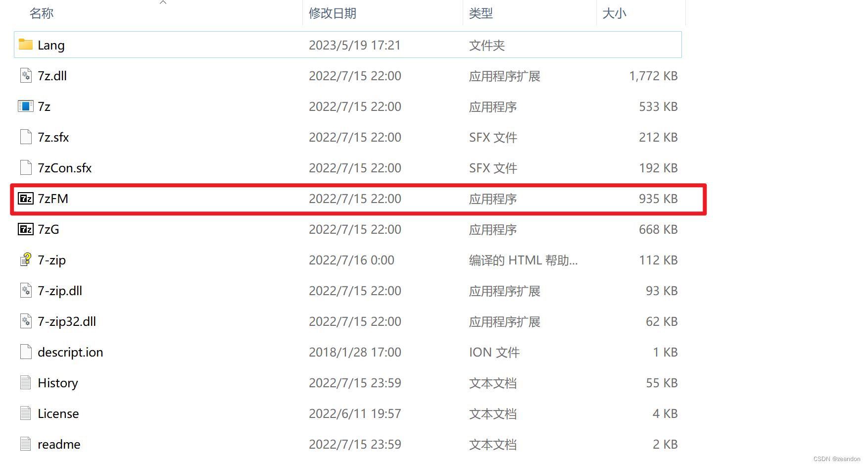Click the 112 KB size cell

658,260
